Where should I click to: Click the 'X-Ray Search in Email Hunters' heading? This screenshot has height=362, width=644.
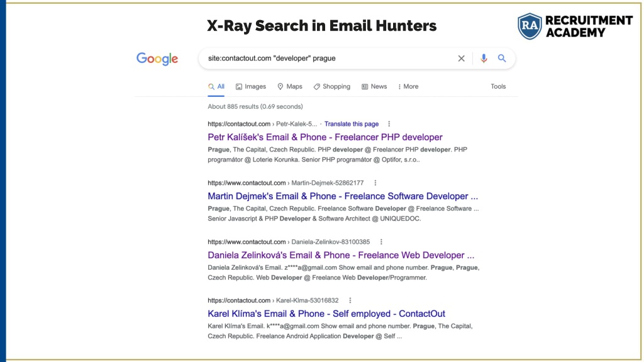coord(321,26)
